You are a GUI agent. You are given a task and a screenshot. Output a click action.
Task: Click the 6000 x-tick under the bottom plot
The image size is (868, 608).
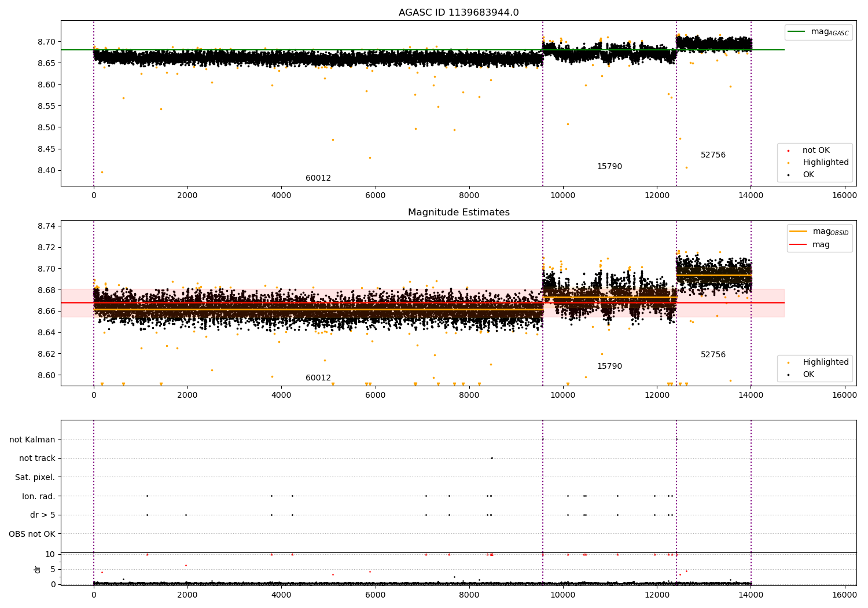tap(375, 595)
